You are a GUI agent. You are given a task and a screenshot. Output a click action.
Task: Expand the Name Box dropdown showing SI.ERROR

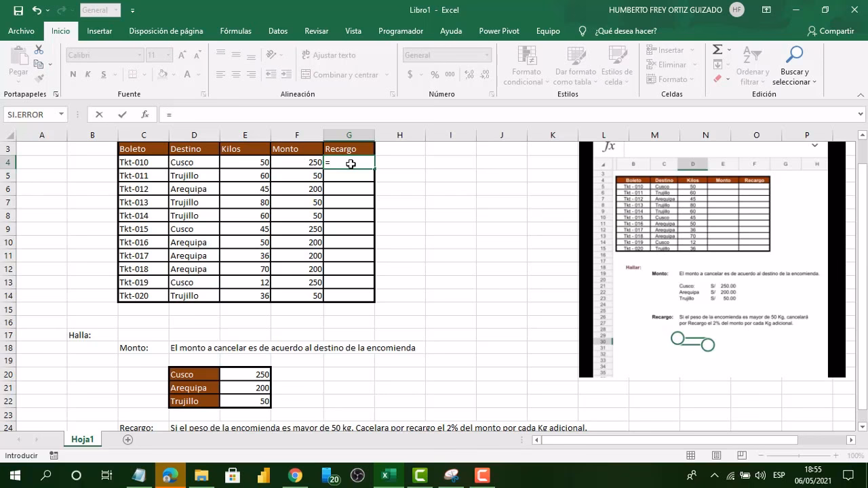coord(61,115)
